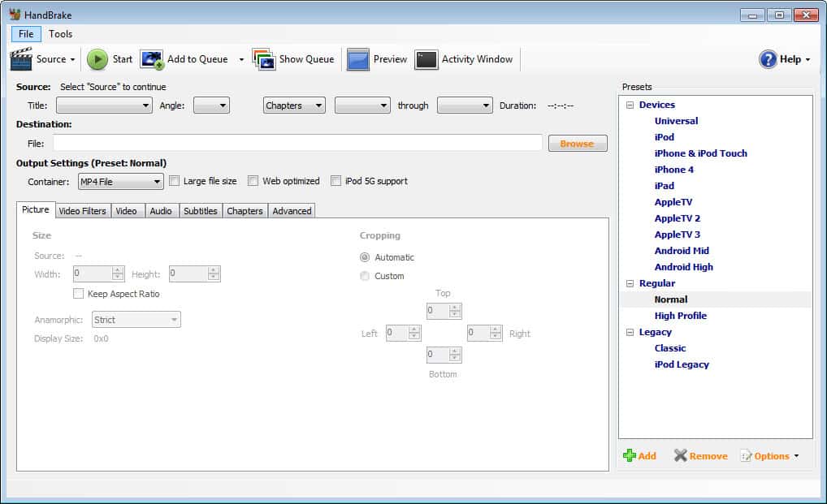This screenshot has height=504, width=827.
Task: Click the X Remove preset icon
Action: coord(681,455)
